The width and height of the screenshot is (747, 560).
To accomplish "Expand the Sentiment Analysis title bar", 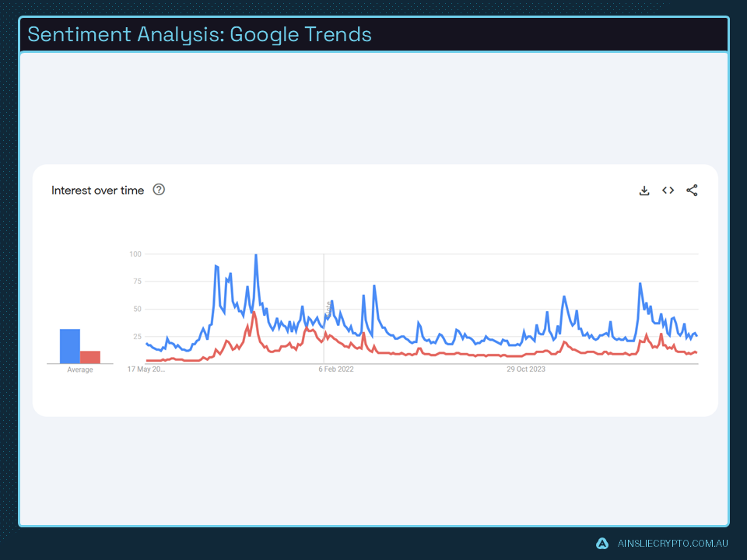I will pyautogui.click(x=373, y=34).
